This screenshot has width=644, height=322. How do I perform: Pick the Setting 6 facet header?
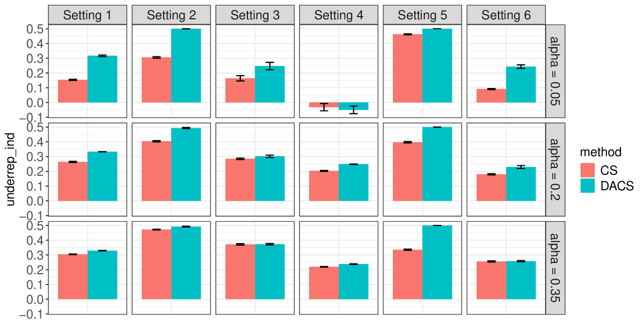pos(506,15)
